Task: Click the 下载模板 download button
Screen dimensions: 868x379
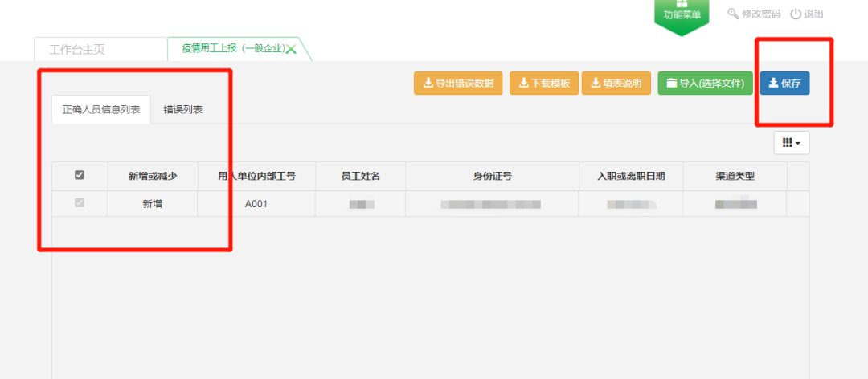Action: click(x=544, y=84)
